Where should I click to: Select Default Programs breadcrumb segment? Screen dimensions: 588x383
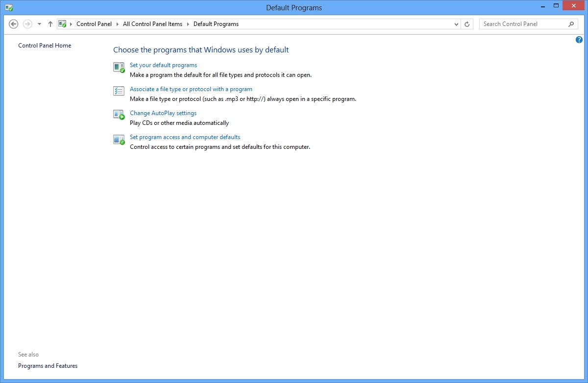[x=216, y=24]
